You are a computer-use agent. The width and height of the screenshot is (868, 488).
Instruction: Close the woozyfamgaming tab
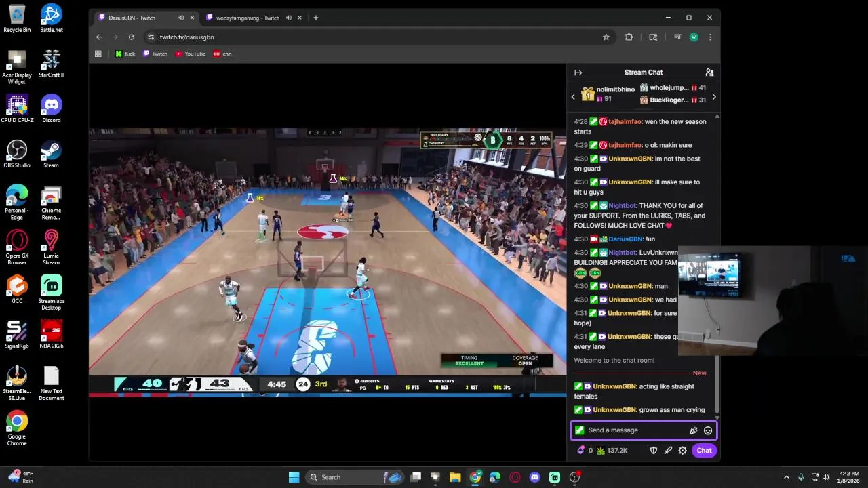click(299, 18)
